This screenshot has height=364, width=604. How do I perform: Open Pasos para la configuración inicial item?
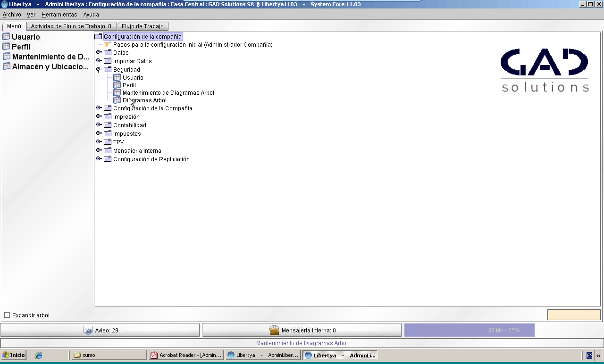coord(193,45)
